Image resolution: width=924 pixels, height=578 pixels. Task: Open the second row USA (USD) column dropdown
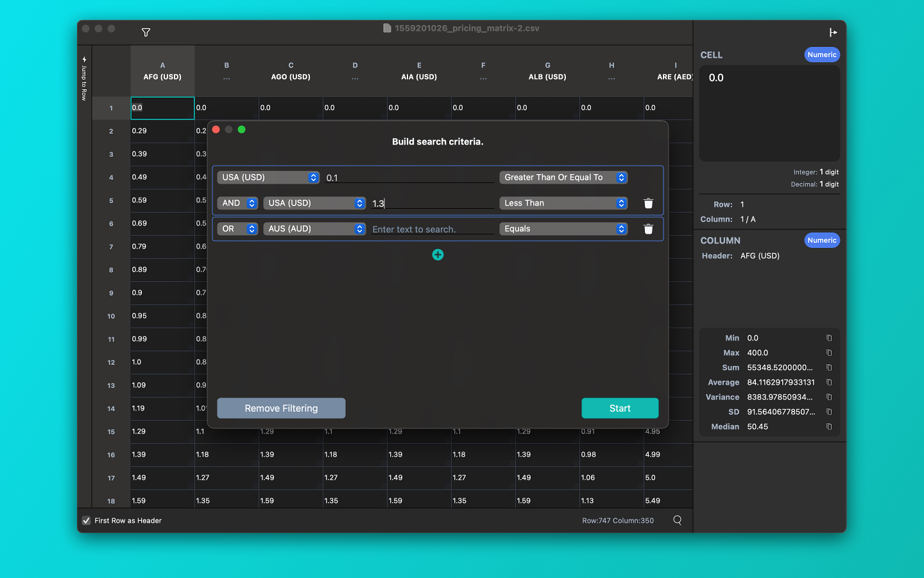314,203
